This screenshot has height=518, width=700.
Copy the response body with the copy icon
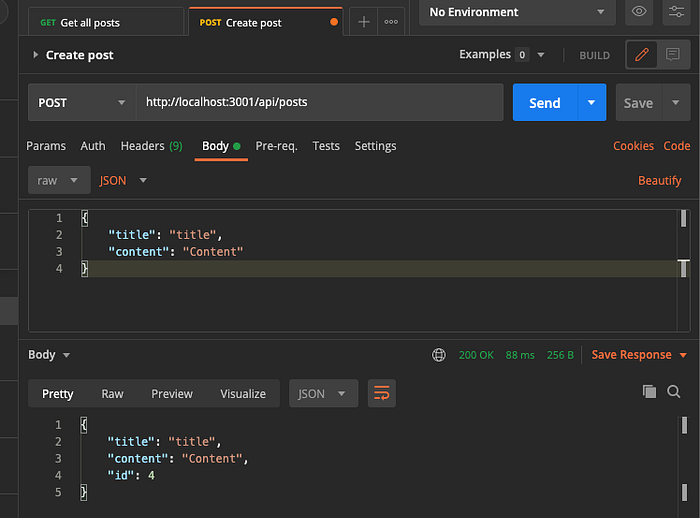tap(649, 392)
